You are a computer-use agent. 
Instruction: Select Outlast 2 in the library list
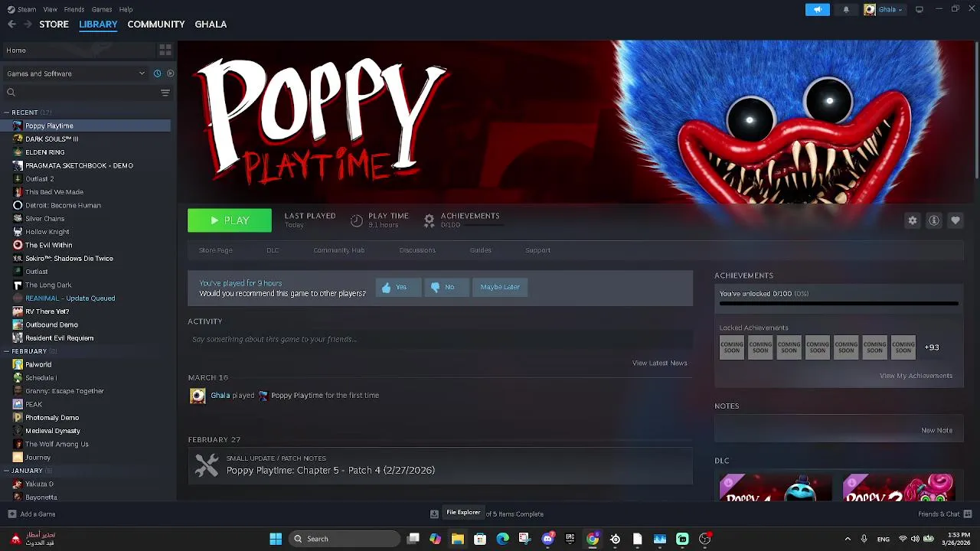point(39,179)
